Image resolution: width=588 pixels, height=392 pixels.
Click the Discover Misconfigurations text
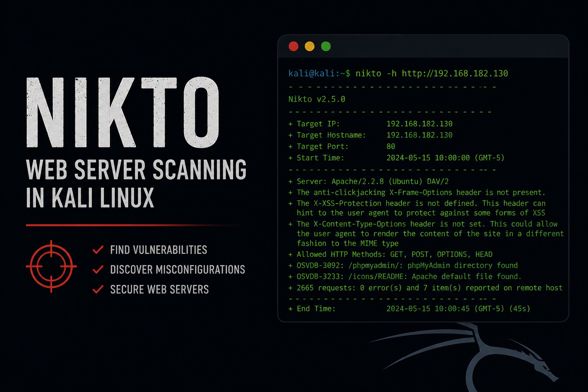pyautogui.click(x=178, y=269)
